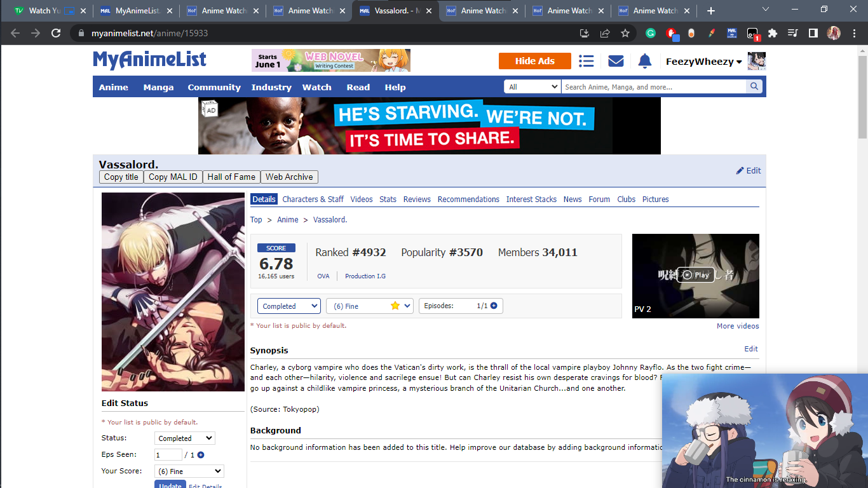Open the Help menu
868x488 pixels.
click(395, 87)
